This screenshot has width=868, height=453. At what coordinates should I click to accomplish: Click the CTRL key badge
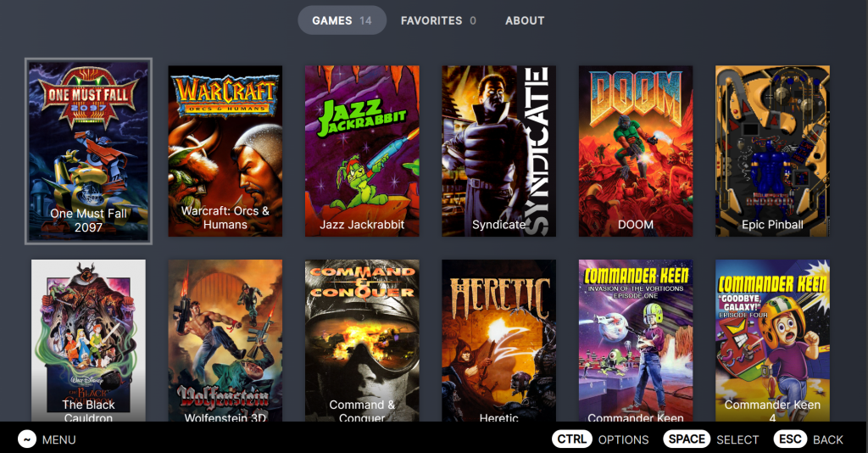[572, 439]
